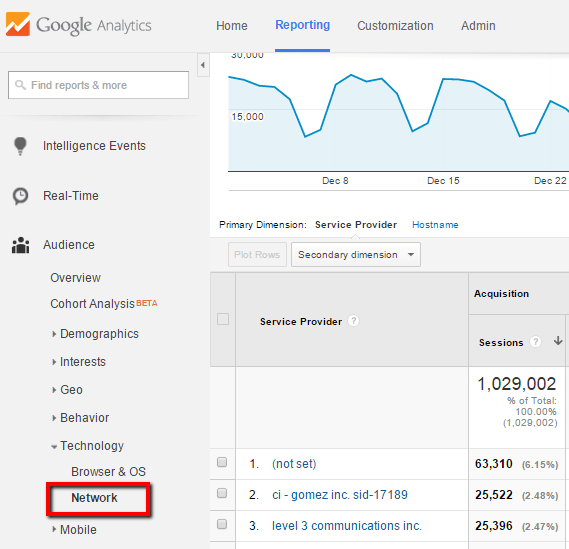Image resolution: width=569 pixels, height=549 pixels.
Task: Check the box for level 3 communications row
Action: pyautogui.click(x=222, y=524)
